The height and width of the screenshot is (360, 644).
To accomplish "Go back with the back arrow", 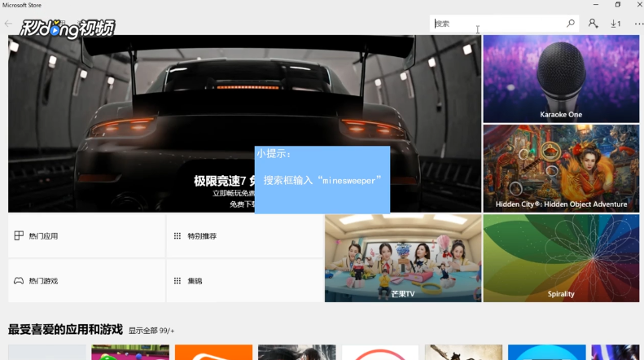I will tap(8, 24).
